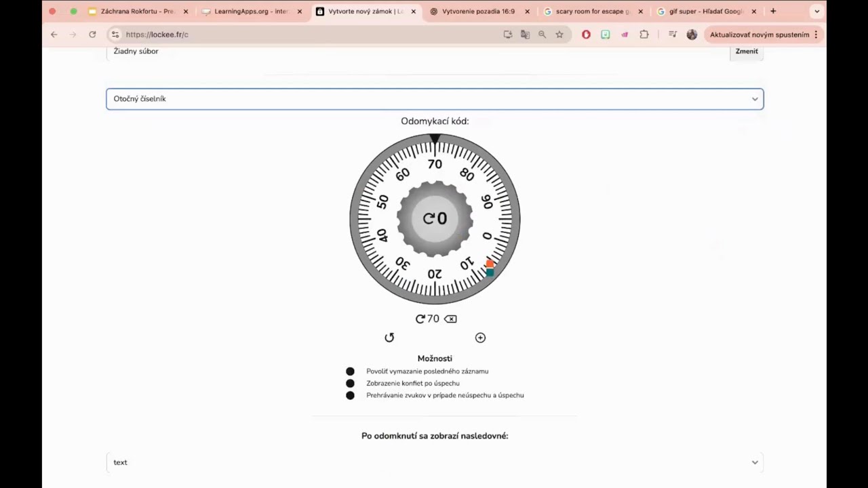Click the install app icon in address bar
868x488 pixels.
(x=508, y=35)
